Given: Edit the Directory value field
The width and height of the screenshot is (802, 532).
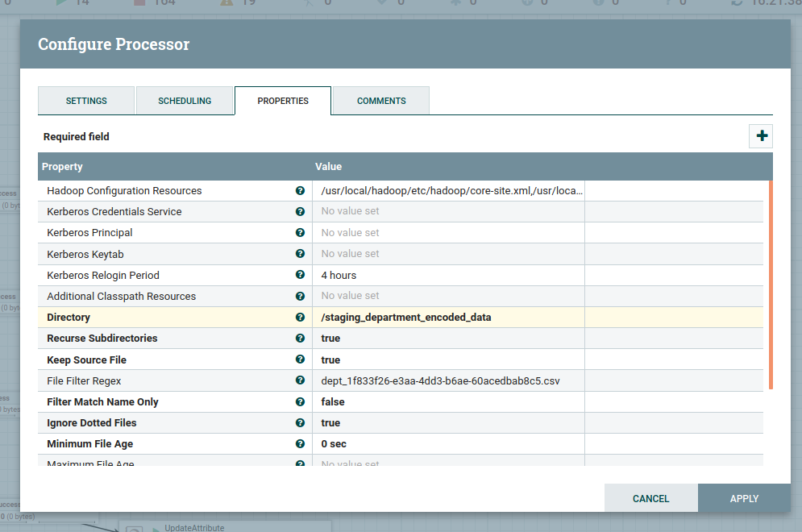Looking at the screenshot, I should [x=447, y=318].
